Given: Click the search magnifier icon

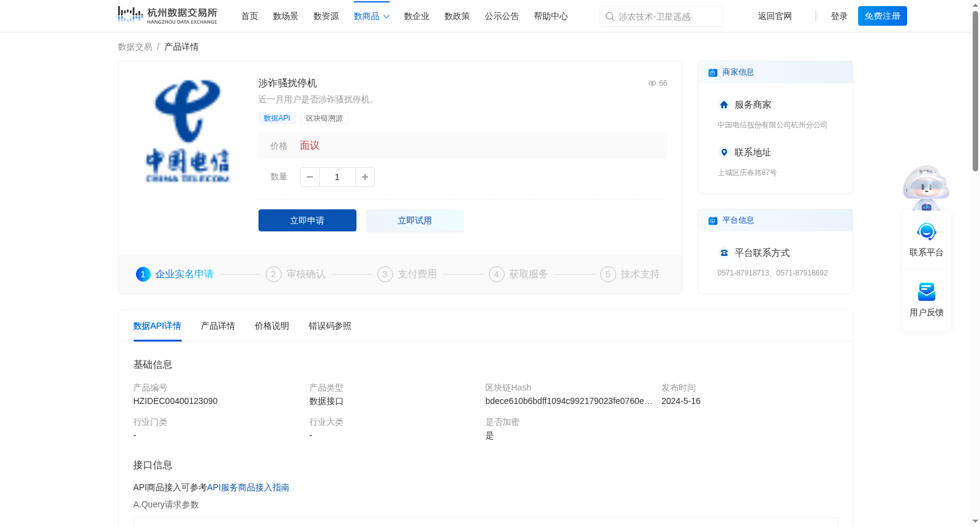Looking at the screenshot, I should [610, 17].
